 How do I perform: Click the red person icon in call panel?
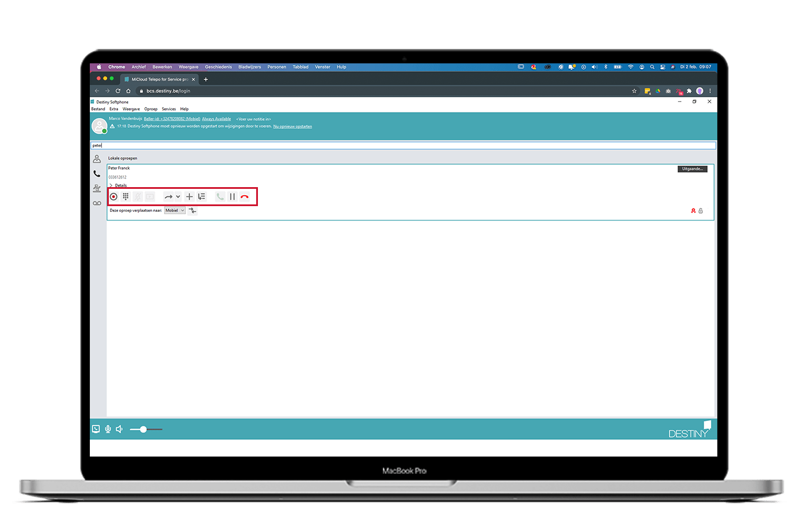[693, 211]
